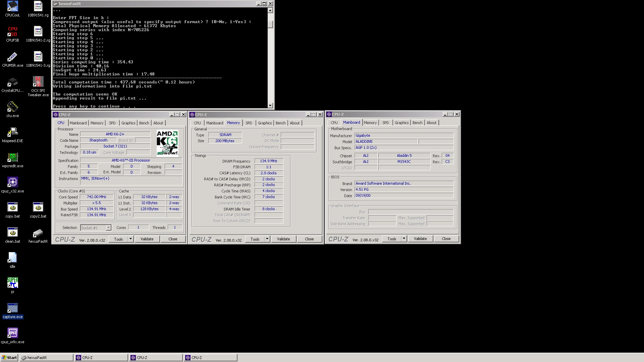Open Tools dropdown arrow in Memory window
Screen dimensions: 644x362
pyautogui.click(x=267, y=239)
